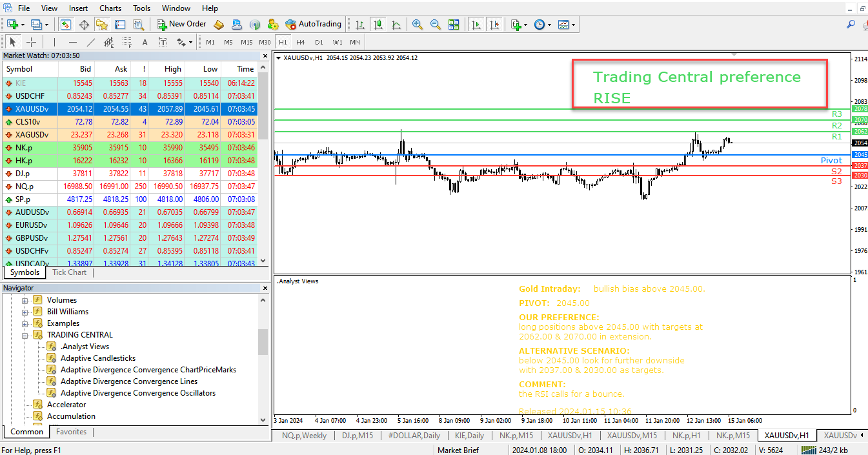Switch chart to candlestick style
The width and height of the screenshot is (868, 455).
[378, 25]
